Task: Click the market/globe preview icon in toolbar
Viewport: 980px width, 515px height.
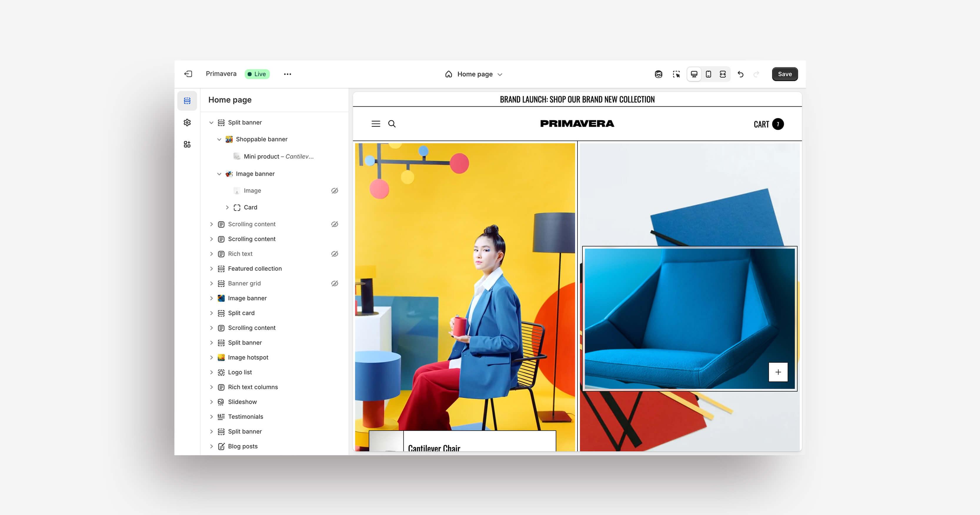Action: click(x=659, y=74)
